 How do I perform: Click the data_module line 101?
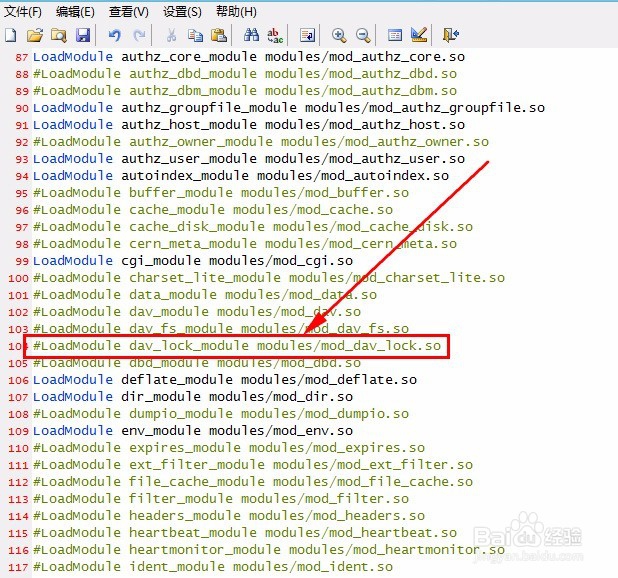[205, 295]
